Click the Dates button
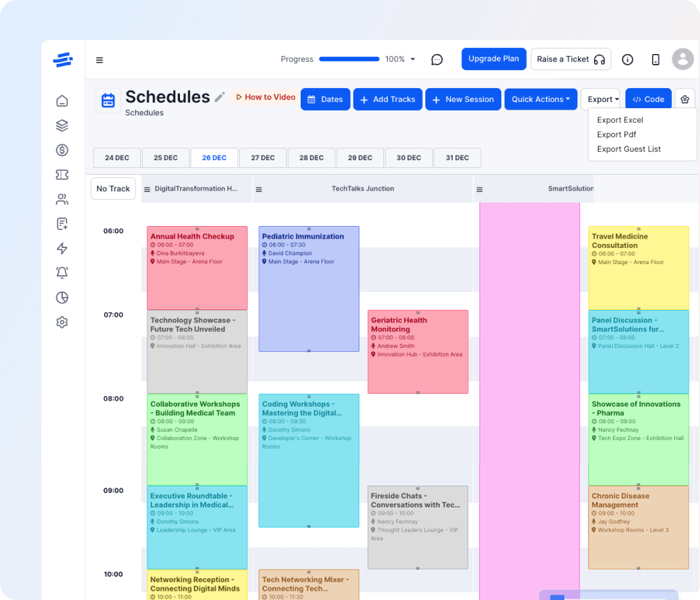The image size is (700, 600). 325,99
